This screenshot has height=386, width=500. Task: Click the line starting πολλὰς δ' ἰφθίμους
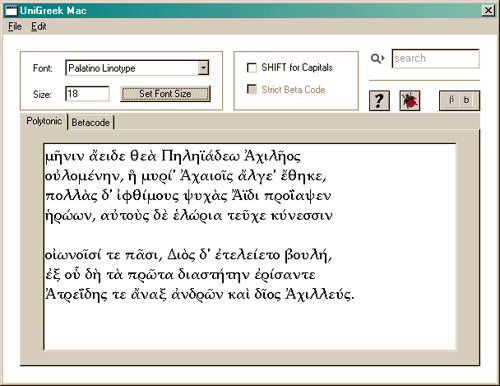(x=188, y=196)
